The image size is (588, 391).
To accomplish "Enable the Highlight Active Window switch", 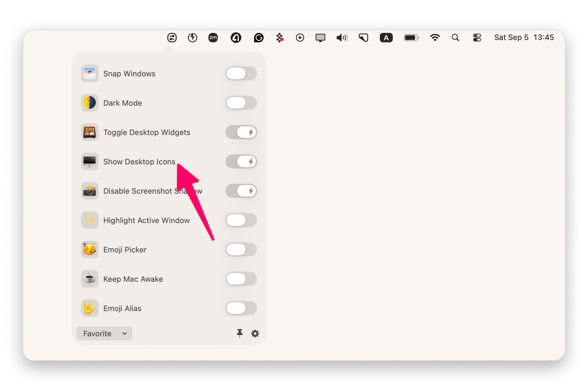I will [241, 220].
